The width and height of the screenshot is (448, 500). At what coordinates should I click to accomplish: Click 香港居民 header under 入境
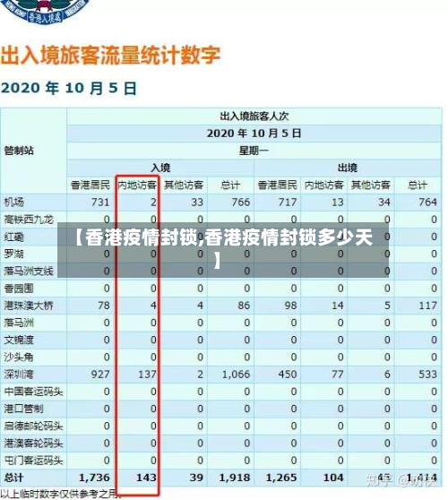(90, 185)
